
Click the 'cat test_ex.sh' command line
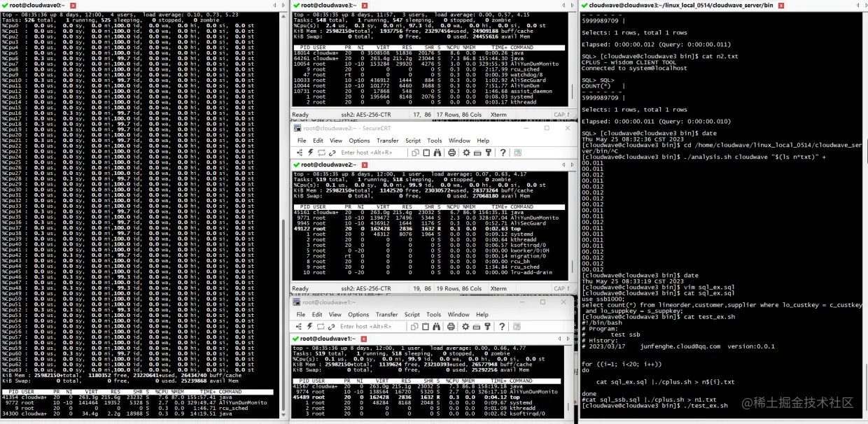click(x=659, y=317)
